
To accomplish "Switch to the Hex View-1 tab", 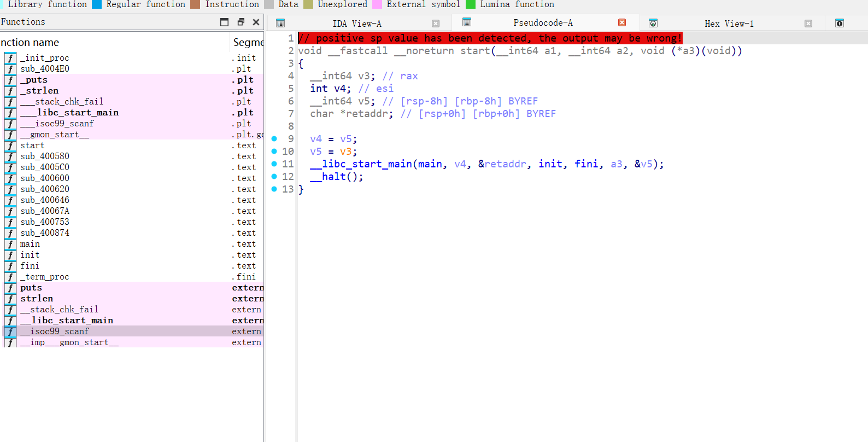I will point(729,24).
